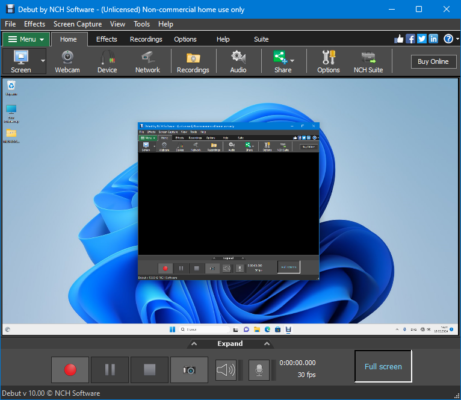
Task: Click the File Explorer icon in preview taskbar
Action: click(257, 329)
